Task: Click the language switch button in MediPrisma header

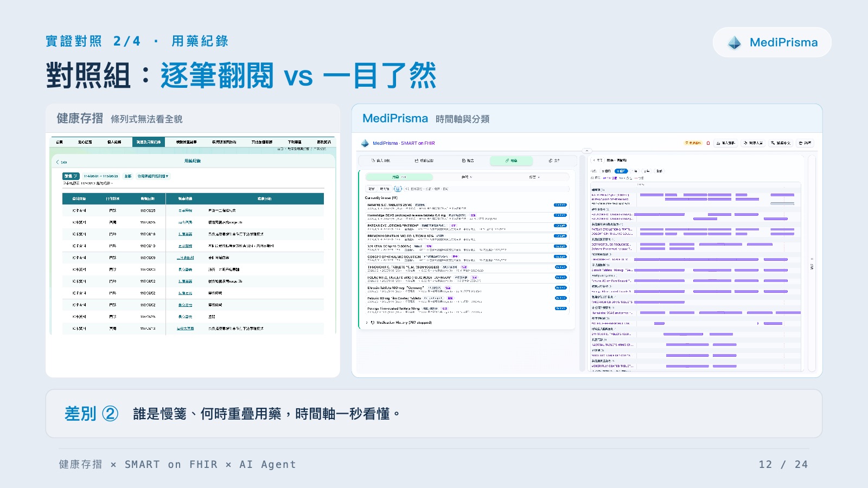Action: (780, 143)
